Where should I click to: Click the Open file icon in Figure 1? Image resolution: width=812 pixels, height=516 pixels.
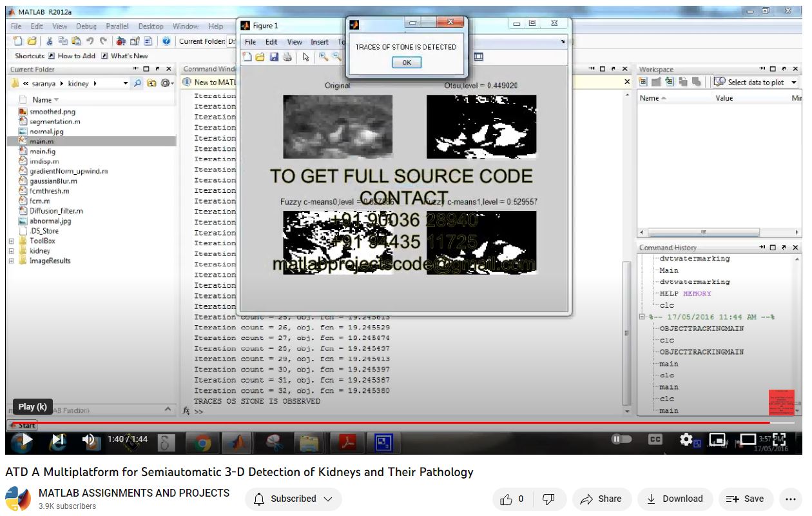pyautogui.click(x=260, y=57)
